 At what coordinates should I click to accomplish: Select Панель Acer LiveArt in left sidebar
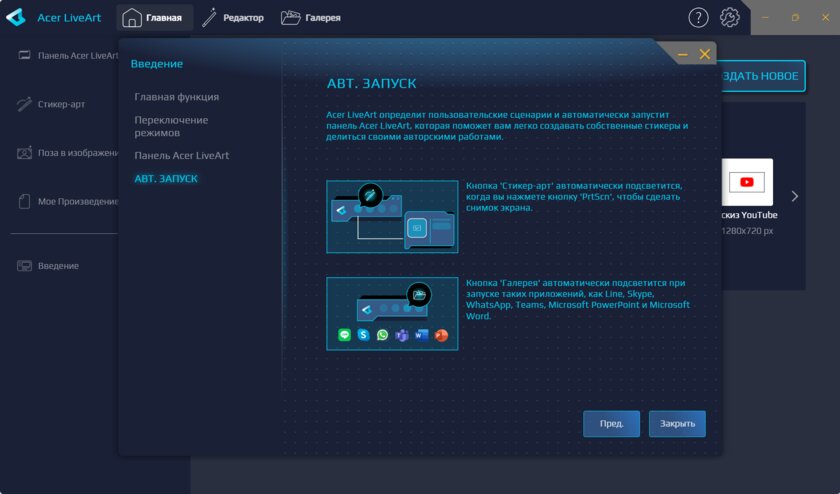click(68, 56)
